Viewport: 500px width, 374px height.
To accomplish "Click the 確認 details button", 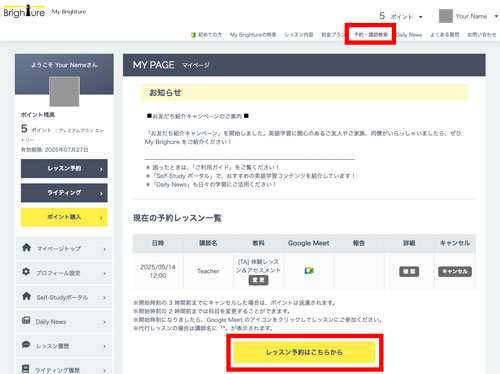I will pos(409,271).
